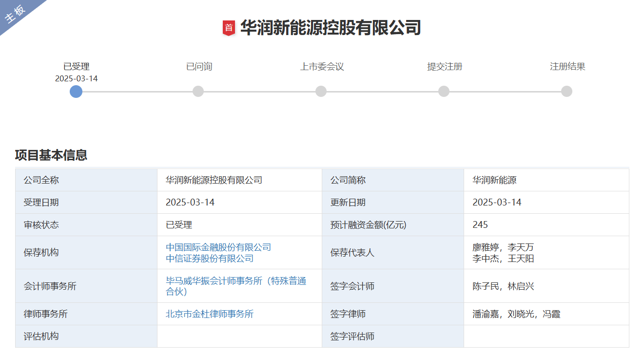Viewport: 644px width, 354px height.
Task: Click the red 首 badge beside the title
Action: [x=229, y=28]
